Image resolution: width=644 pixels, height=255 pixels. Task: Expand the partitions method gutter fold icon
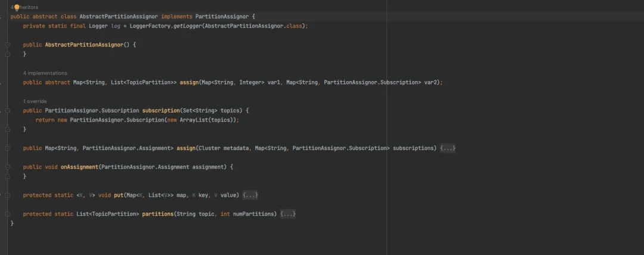tap(8, 214)
